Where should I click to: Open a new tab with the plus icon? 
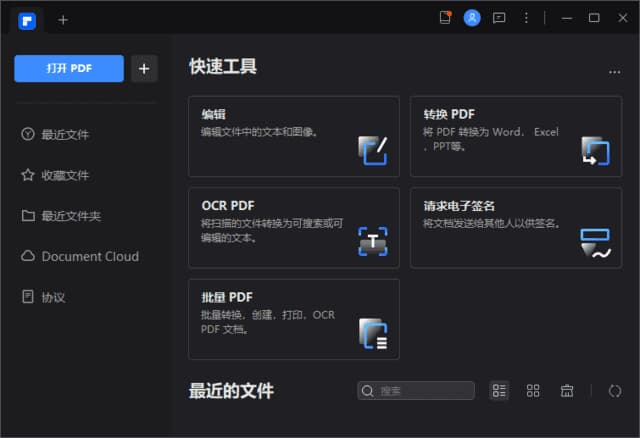click(x=63, y=19)
